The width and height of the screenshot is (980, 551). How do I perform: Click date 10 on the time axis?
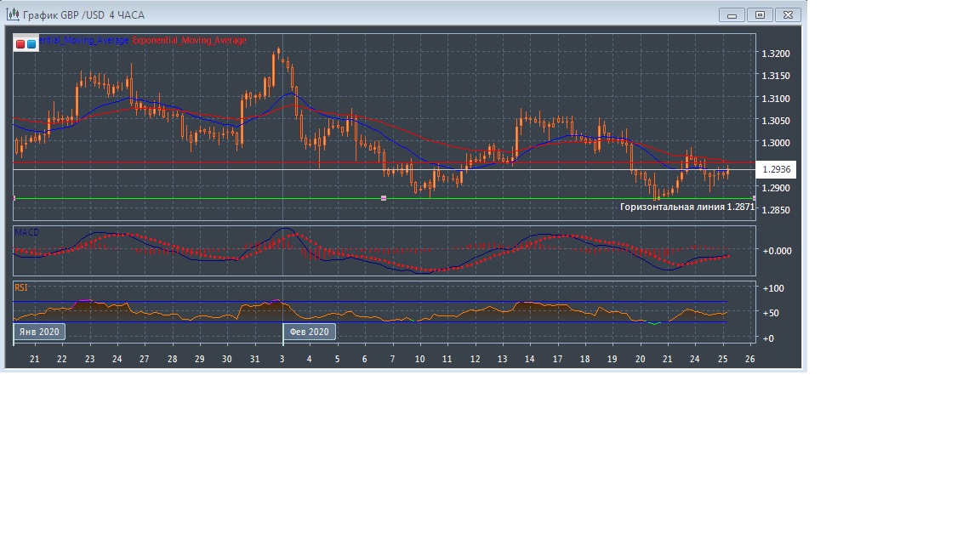pos(419,360)
